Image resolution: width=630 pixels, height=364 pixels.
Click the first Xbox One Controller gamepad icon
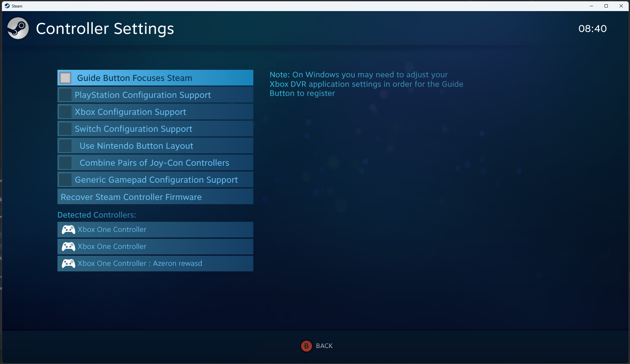(x=69, y=230)
